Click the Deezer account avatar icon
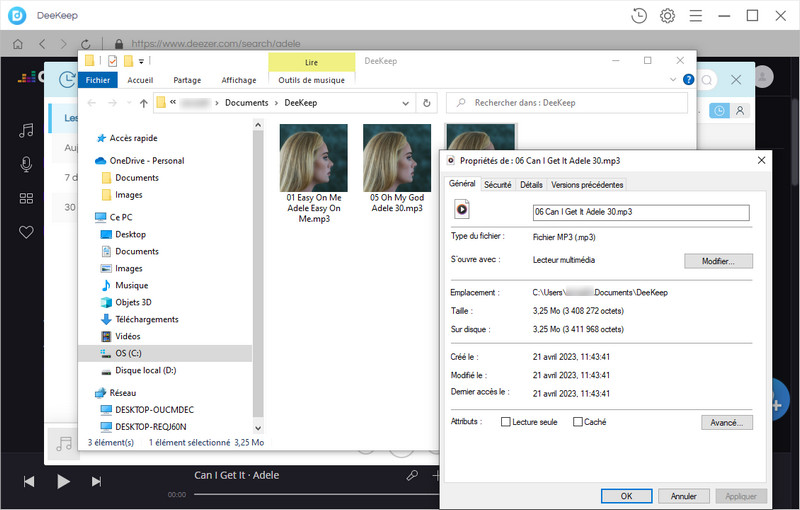This screenshot has width=800, height=510. tap(763, 77)
